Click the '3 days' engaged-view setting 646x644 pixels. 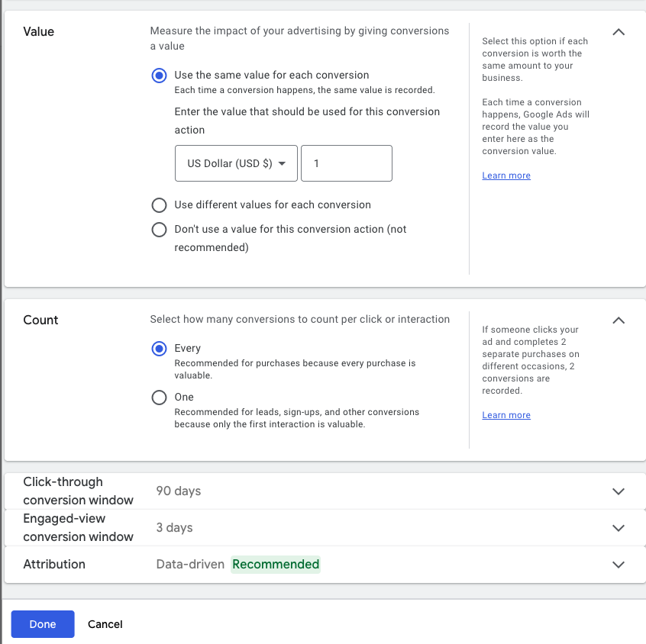175,528
